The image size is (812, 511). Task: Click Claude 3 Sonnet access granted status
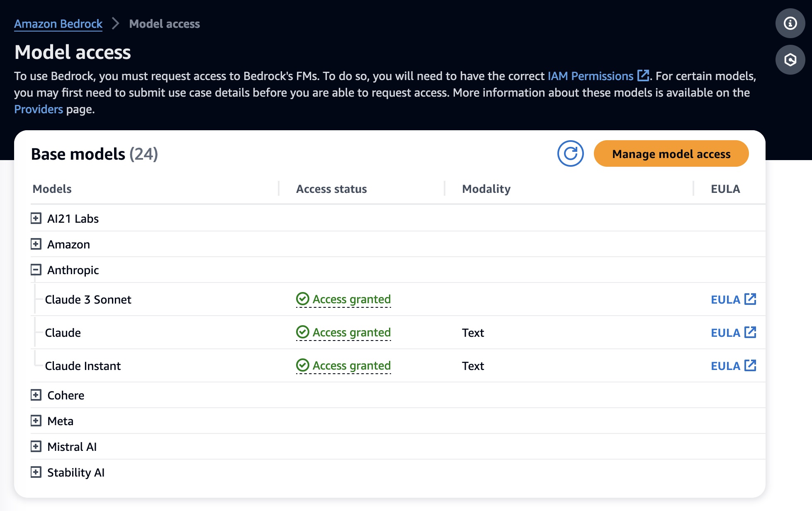pos(343,299)
